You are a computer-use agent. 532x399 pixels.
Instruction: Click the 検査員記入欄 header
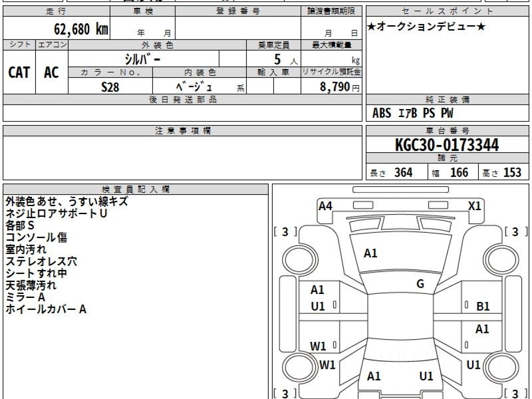coord(136,189)
